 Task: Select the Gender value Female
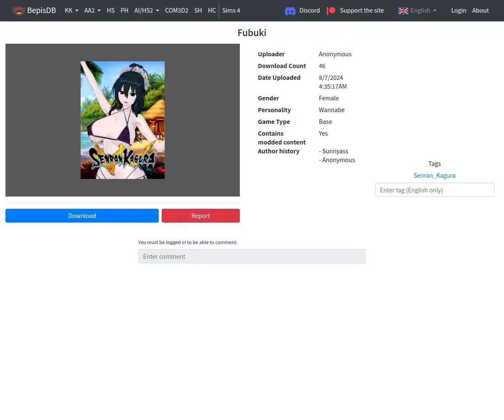pos(329,98)
